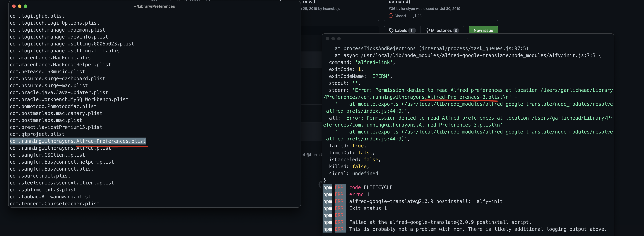
Task: Click com.logitech.Logi-Options.plist in the listing
Action: [x=54, y=23]
